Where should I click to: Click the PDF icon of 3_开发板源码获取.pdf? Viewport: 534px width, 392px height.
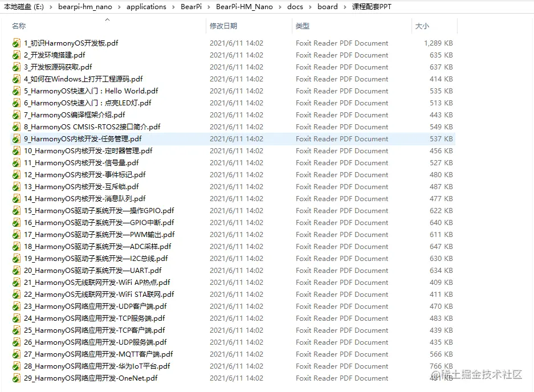(17, 67)
